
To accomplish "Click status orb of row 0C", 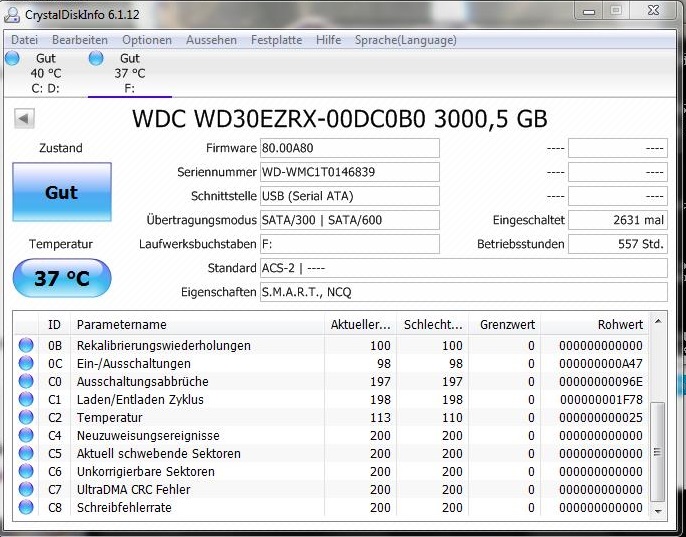I will pyautogui.click(x=26, y=363).
